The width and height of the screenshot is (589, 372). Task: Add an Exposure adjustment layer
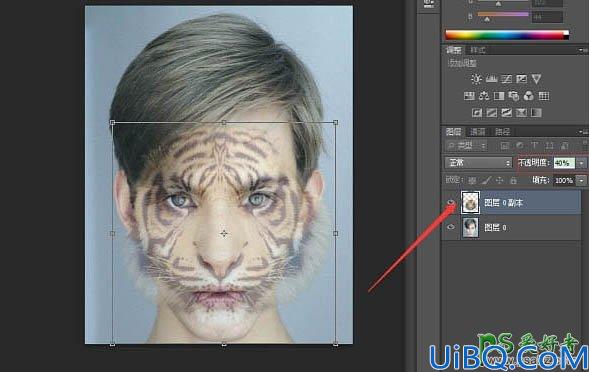521,79
